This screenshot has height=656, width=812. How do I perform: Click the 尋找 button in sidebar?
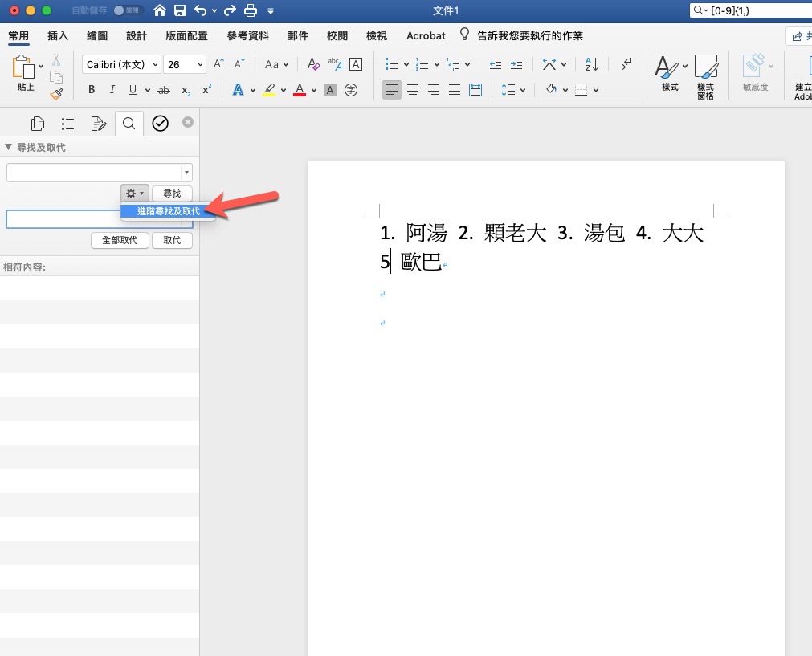172,194
